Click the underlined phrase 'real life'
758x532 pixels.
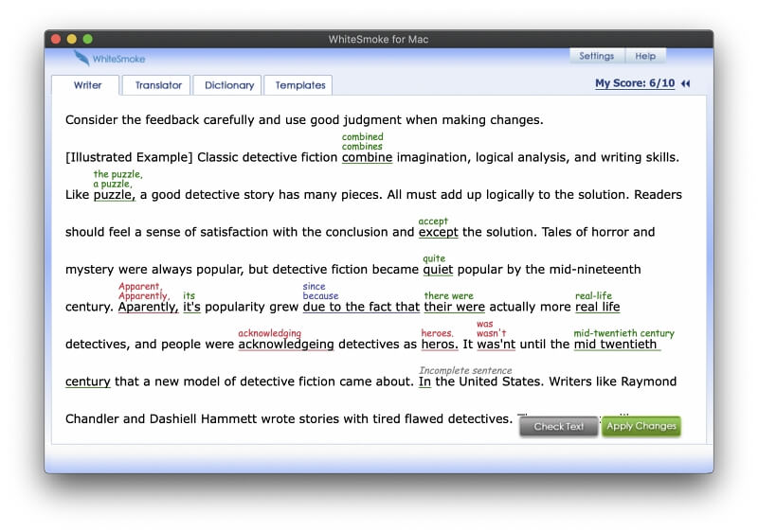pos(598,307)
